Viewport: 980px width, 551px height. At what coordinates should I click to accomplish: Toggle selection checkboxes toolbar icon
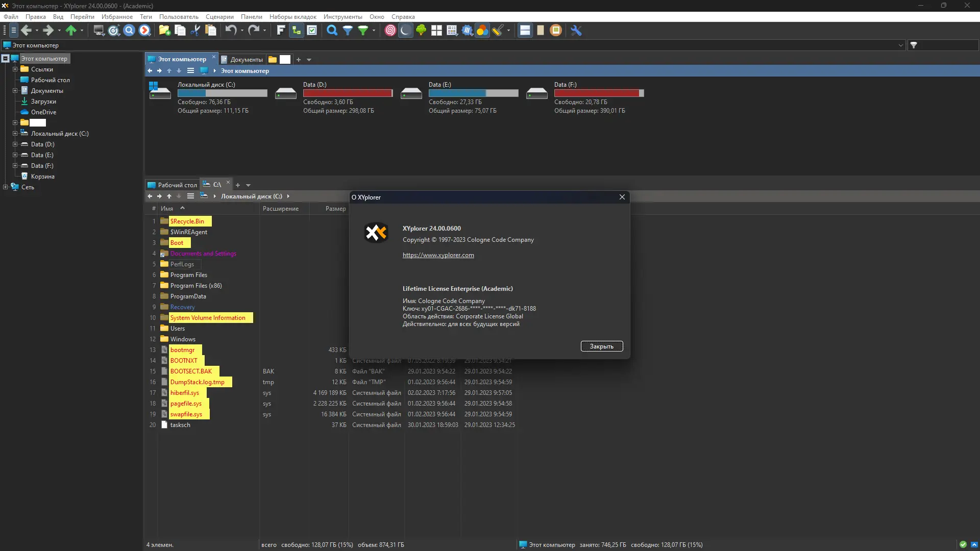tap(312, 31)
